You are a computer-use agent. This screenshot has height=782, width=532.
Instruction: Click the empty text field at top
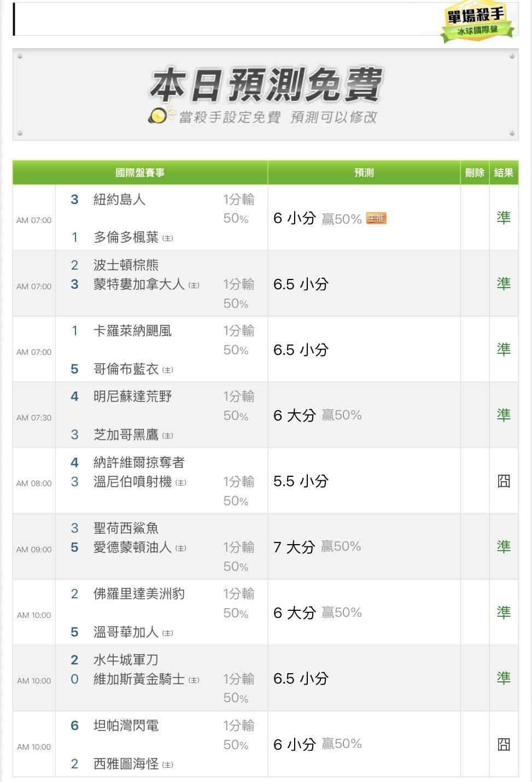coord(230,20)
